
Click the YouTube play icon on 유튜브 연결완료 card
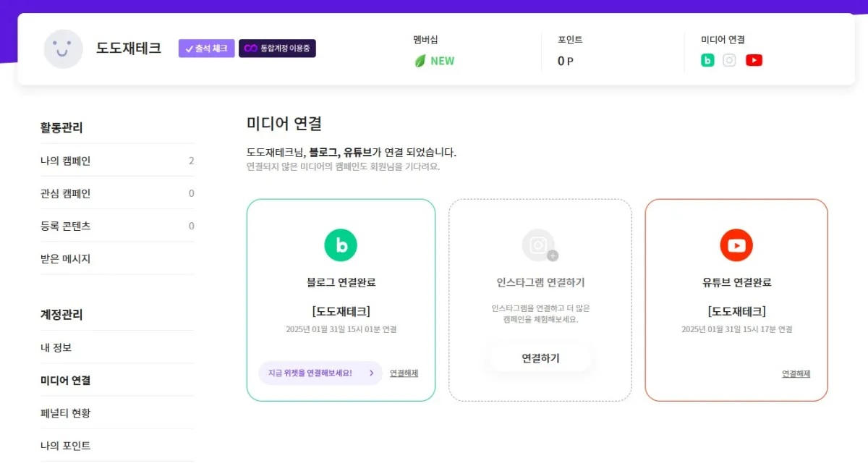point(736,245)
